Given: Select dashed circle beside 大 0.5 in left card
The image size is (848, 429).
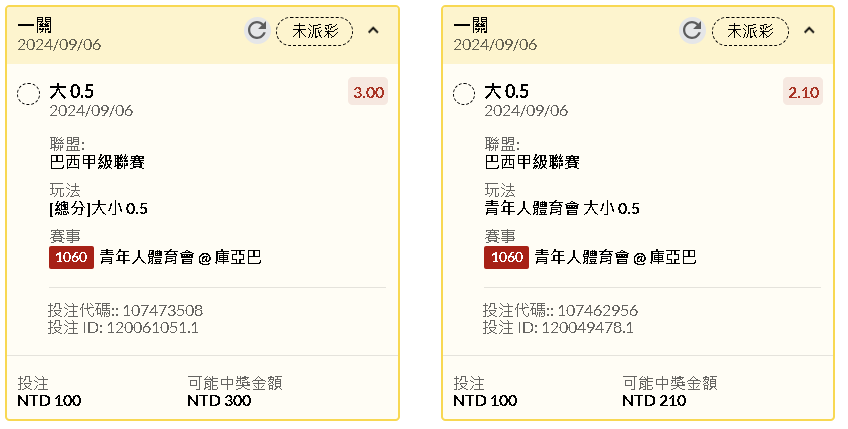Looking at the screenshot, I should pos(28,94).
